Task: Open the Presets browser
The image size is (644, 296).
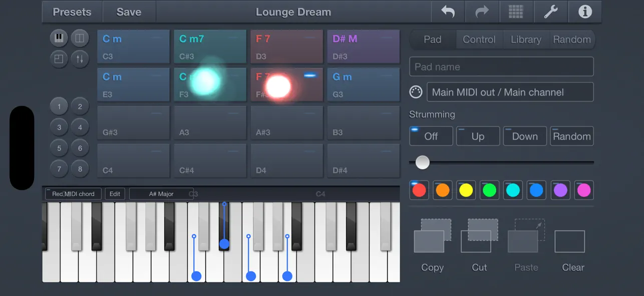Action: tap(72, 11)
